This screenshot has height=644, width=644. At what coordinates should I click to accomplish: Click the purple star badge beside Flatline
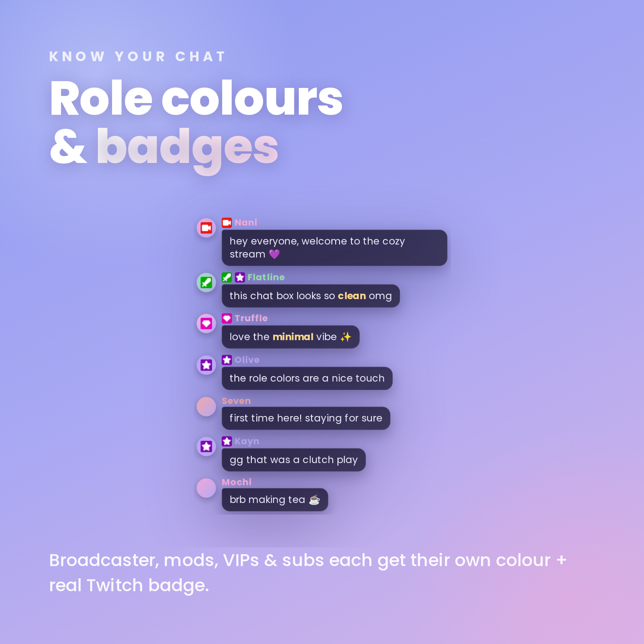click(240, 277)
